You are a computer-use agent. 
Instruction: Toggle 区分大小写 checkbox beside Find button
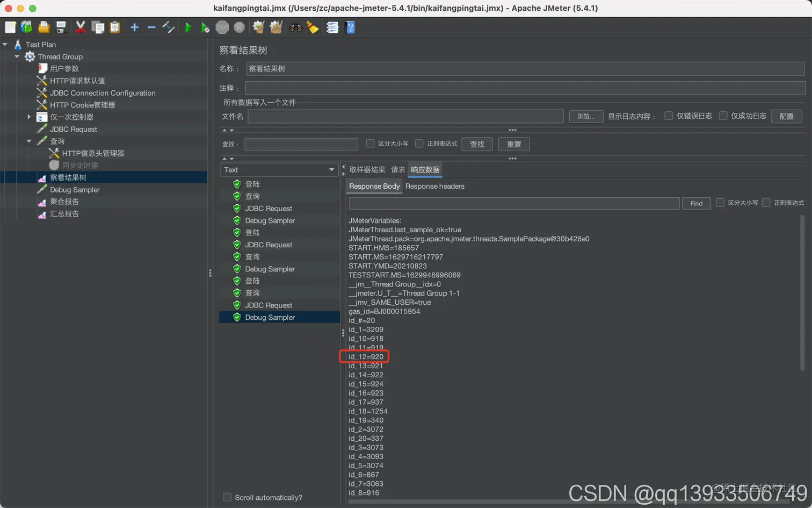(x=720, y=203)
